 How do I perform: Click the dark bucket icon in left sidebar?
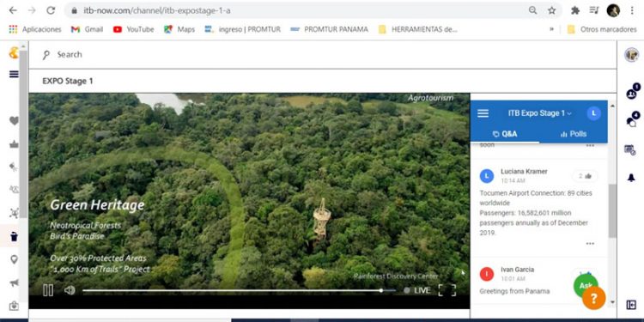point(14,237)
